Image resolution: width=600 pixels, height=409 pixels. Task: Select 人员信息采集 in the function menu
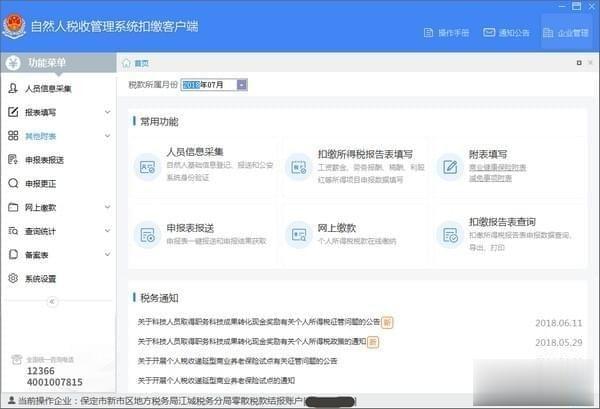[x=48, y=89]
